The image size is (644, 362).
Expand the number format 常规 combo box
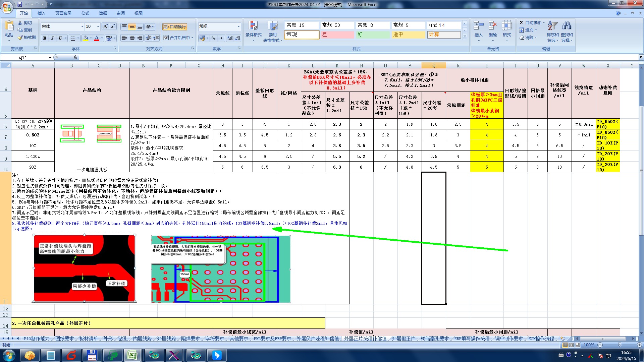tap(238, 26)
